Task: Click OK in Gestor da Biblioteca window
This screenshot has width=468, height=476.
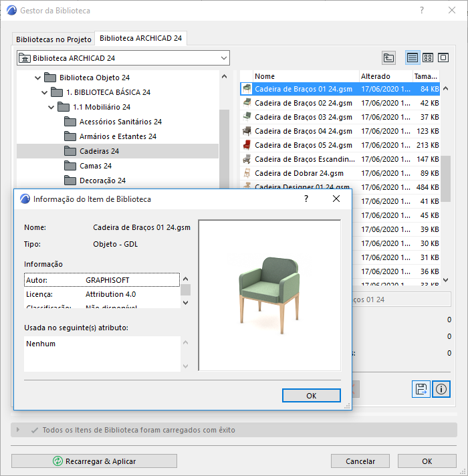Action: [x=427, y=461]
